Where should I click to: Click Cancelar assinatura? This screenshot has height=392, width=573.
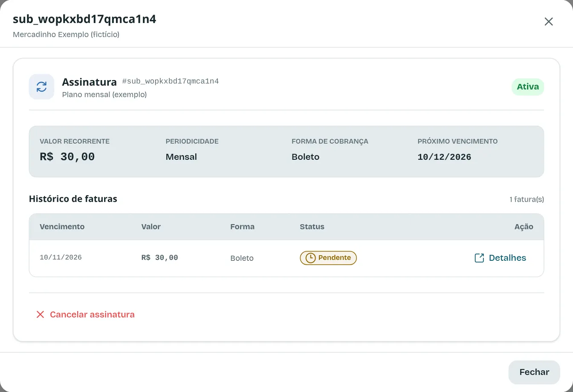85,314
